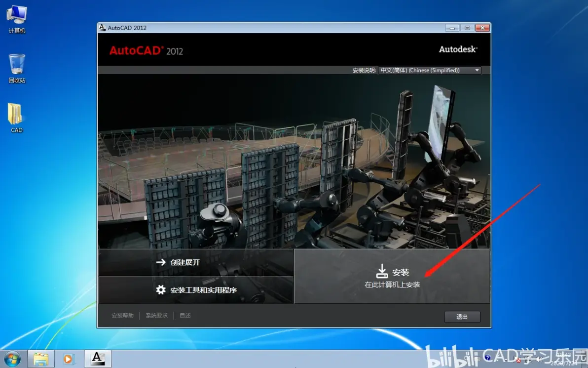
Task: Open the 自述 readme link
Action: point(185,316)
